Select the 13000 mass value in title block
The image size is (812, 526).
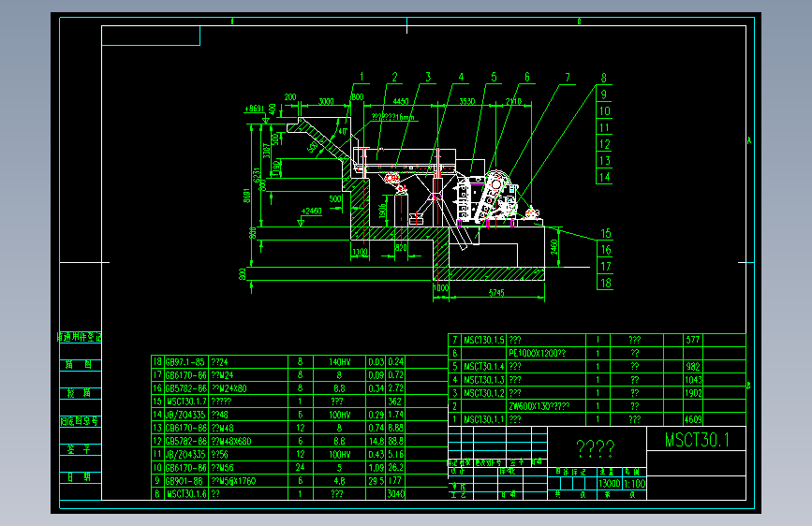tap(609, 484)
